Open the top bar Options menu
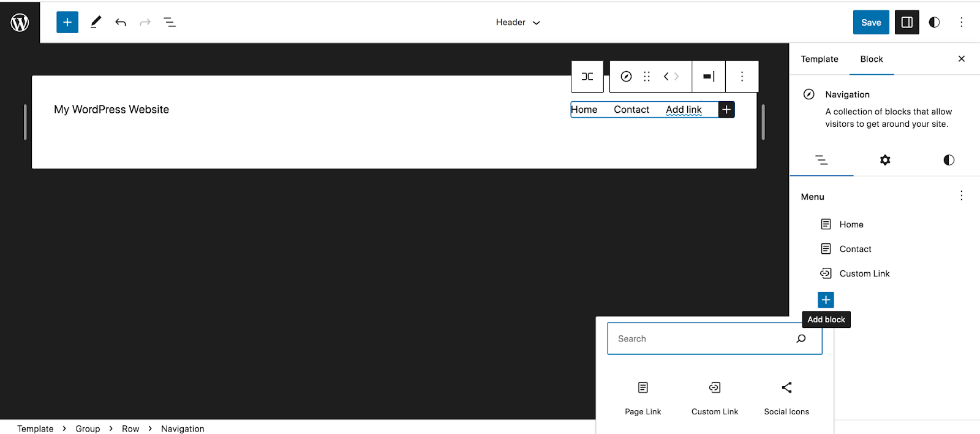The image size is (980, 434). (x=962, y=23)
